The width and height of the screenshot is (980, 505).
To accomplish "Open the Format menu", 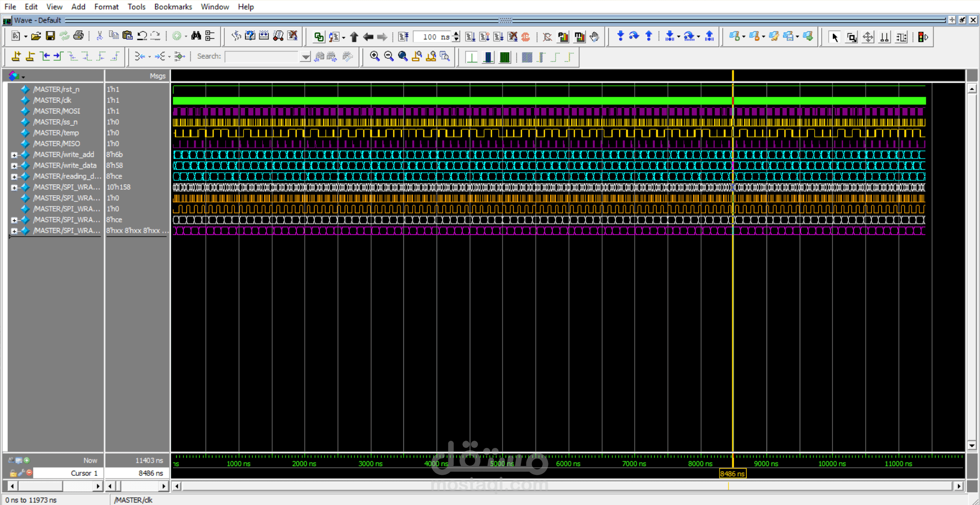I will [x=106, y=7].
